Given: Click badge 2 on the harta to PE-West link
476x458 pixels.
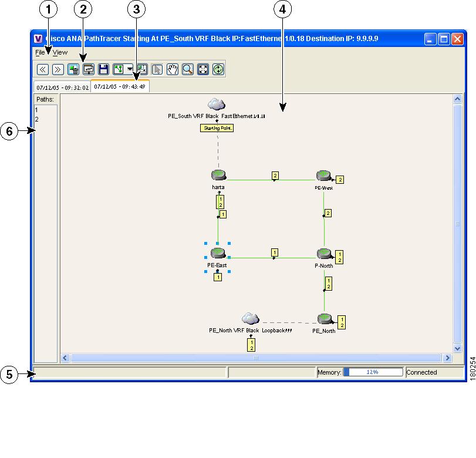Looking at the screenshot, I should click(x=275, y=176).
